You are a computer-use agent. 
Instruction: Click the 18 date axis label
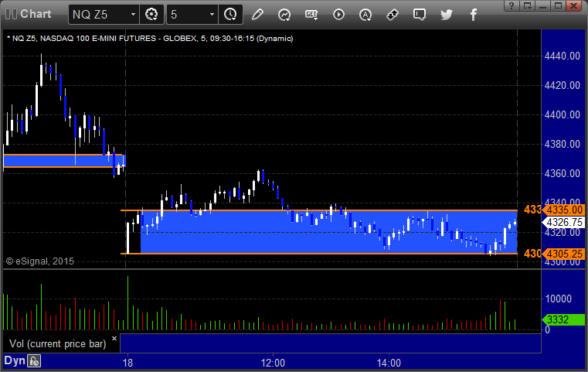click(x=127, y=363)
